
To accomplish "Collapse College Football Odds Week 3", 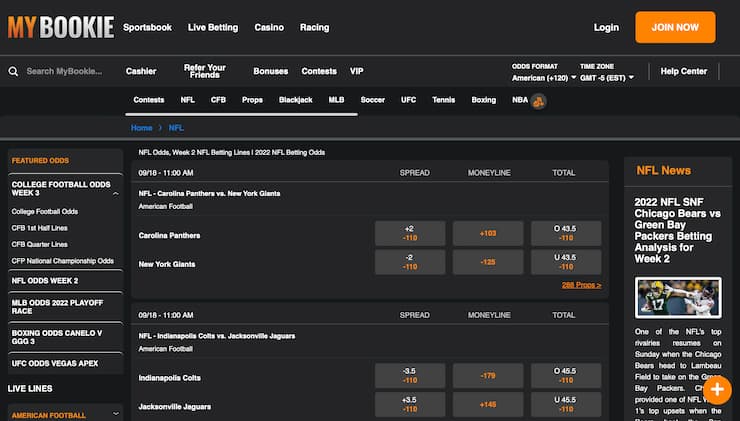I will click(116, 194).
